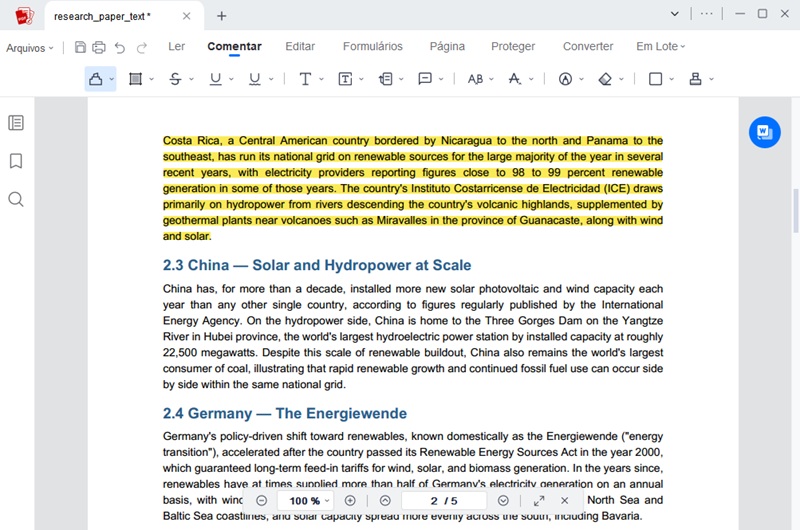Image resolution: width=800 pixels, height=530 pixels.
Task: Expand Squiggly Underline options arrow
Action: [x=271, y=79]
